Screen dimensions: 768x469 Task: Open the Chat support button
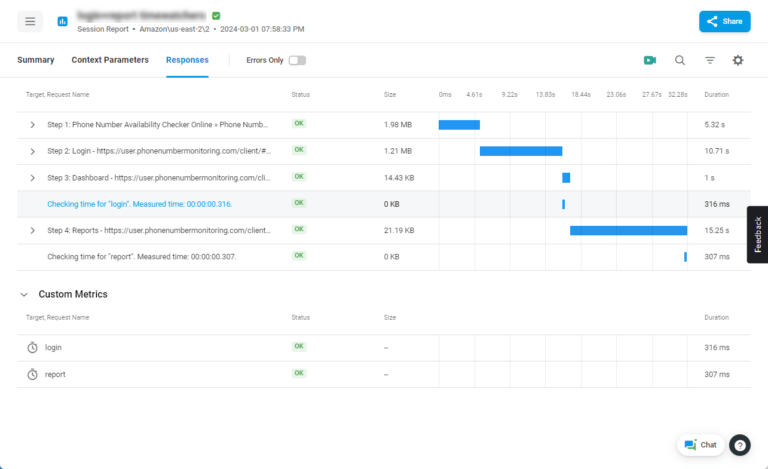(x=700, y=445)
